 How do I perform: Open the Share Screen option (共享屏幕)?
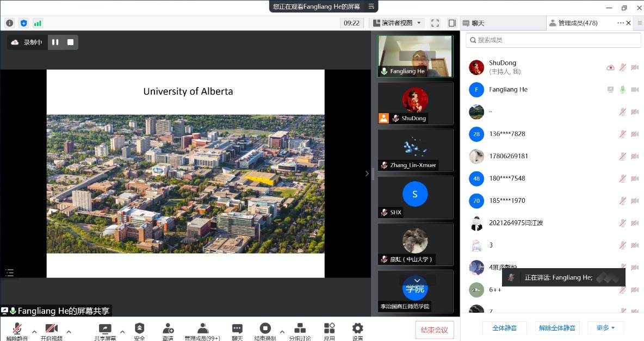(105, 331)
